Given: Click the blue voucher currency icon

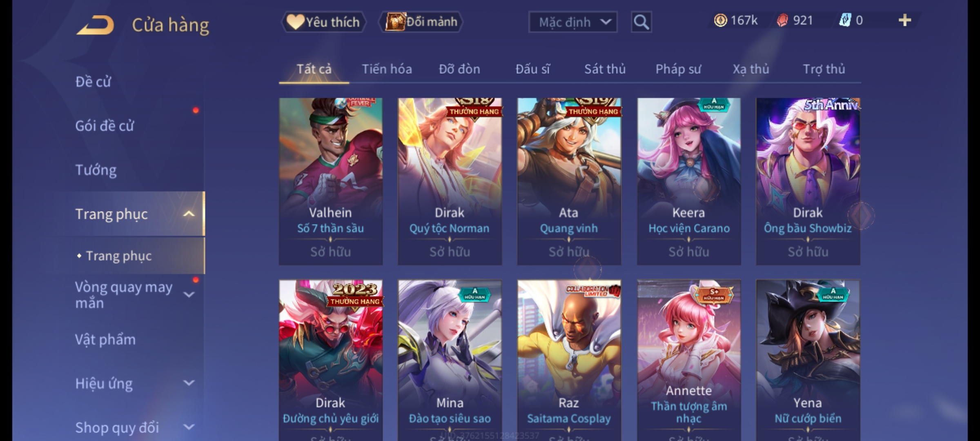Looking at the screenshot, I should point(845,20).
